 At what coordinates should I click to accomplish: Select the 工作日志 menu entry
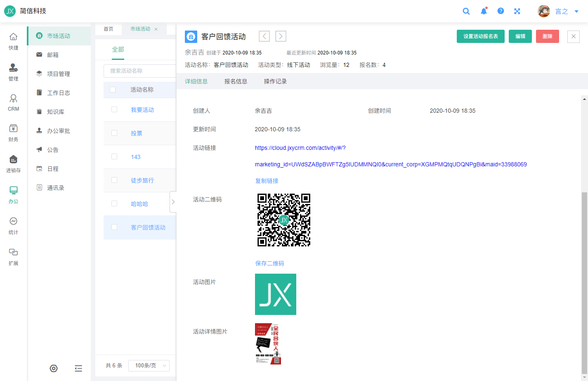(x=59, y=93)
